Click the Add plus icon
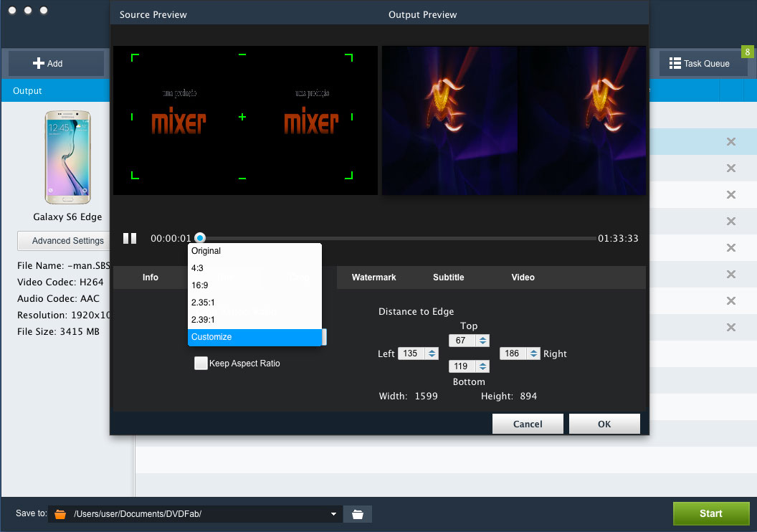Image resolution: width=757 pixels, height=532 pixels. tap(38, 63)
